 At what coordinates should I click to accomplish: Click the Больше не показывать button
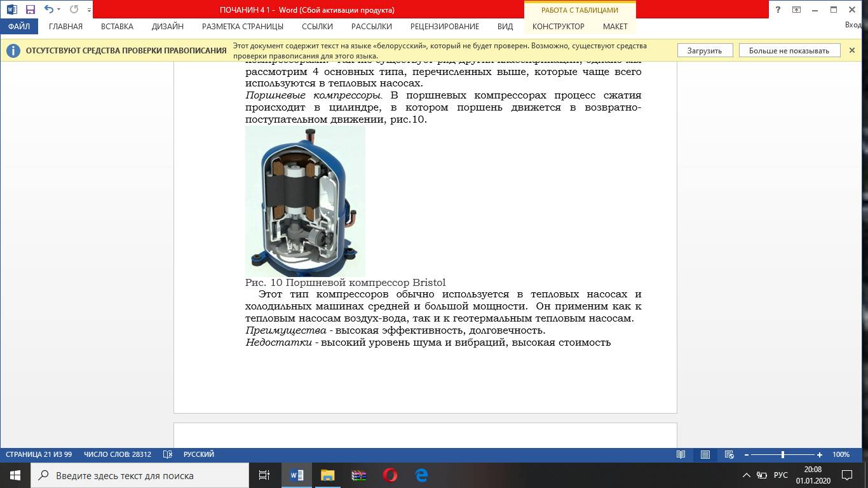789,51
